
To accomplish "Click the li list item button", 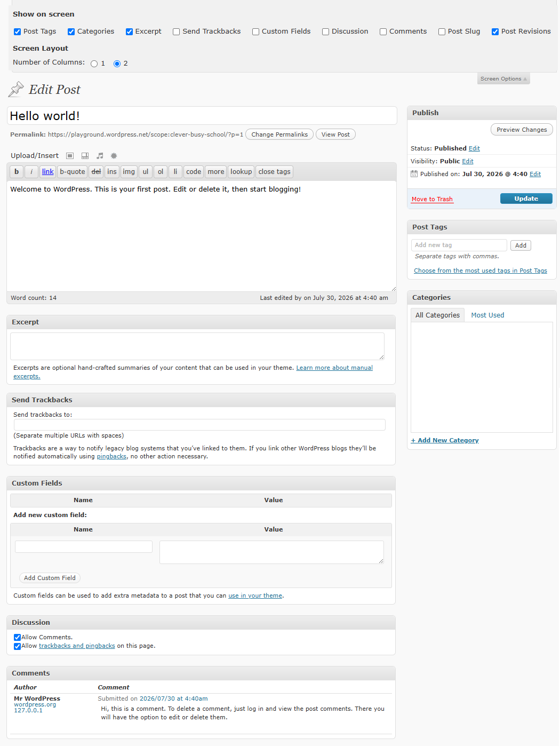I will coord(175,172).
